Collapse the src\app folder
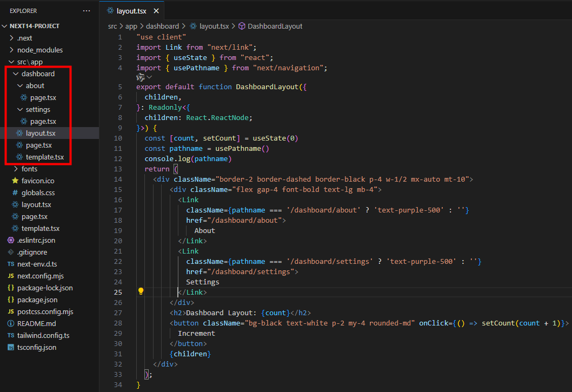Screen dimensions: 572x392 coord(12,62)
